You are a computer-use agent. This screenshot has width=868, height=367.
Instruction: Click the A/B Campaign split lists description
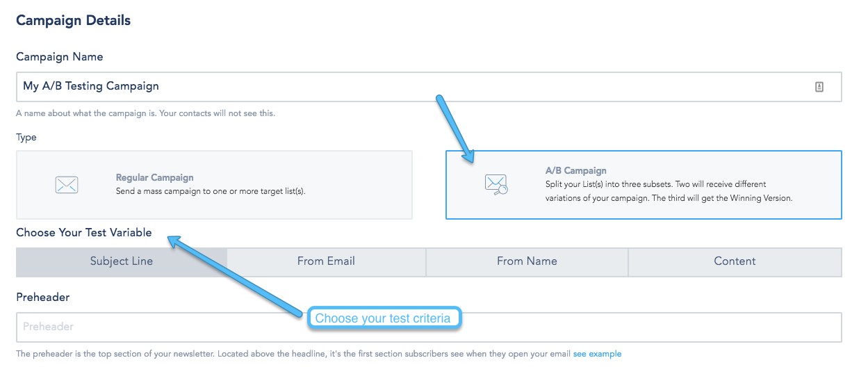[669, 191]
